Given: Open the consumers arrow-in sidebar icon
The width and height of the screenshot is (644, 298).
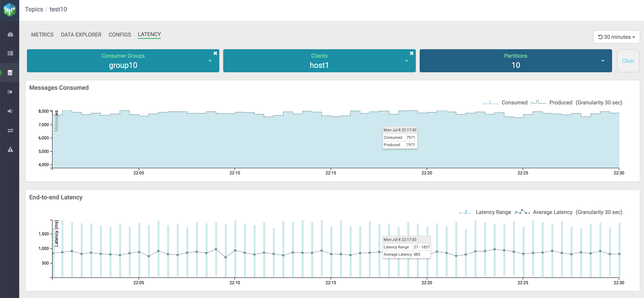Looking at the screenshot, I should click(x=10, y=111).
